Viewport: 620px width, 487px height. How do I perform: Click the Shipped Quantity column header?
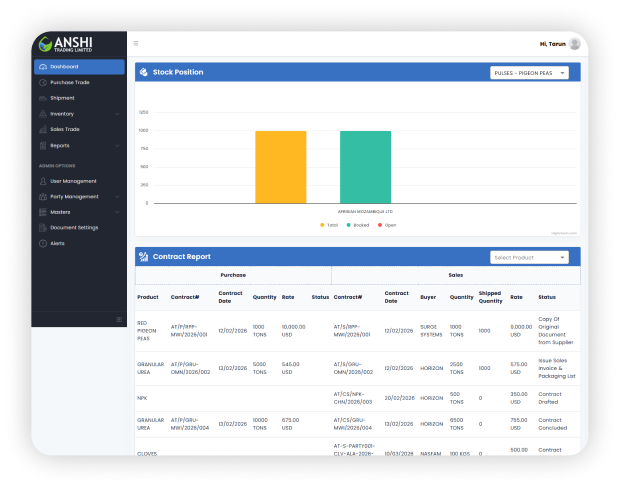point(490,297)
